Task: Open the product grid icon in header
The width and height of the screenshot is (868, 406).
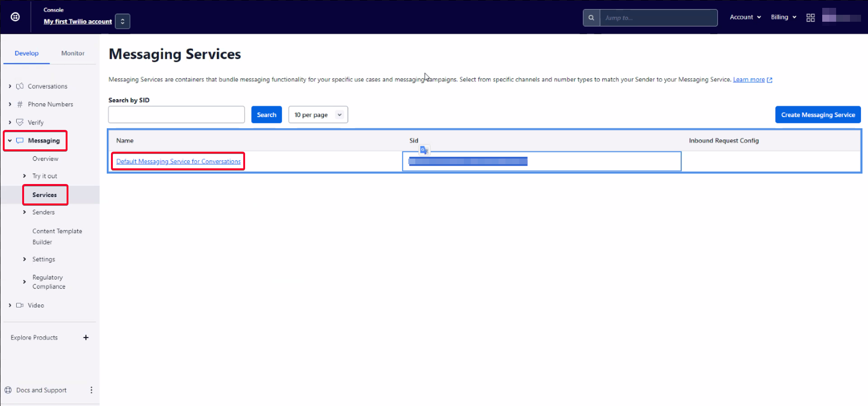Action: coord(810,18)
